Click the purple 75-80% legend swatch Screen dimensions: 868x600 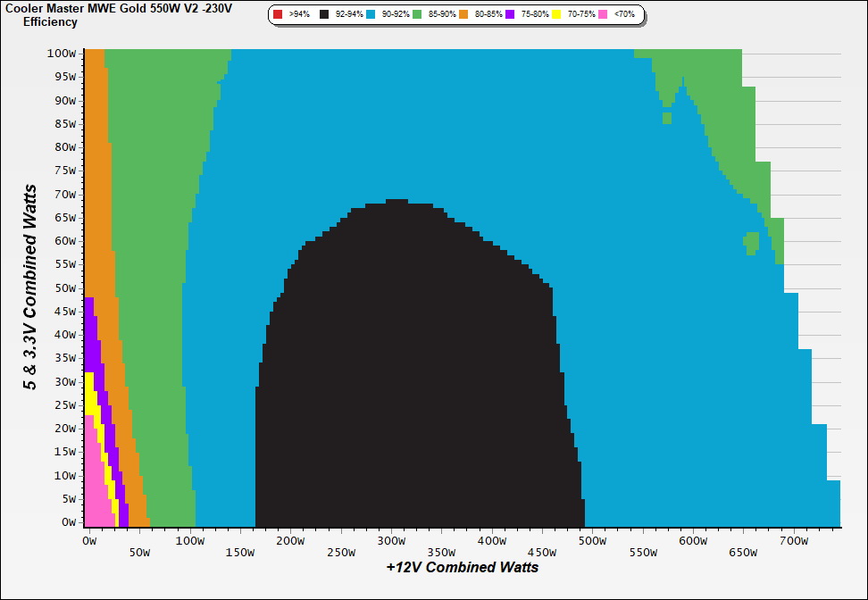[510, 15]
